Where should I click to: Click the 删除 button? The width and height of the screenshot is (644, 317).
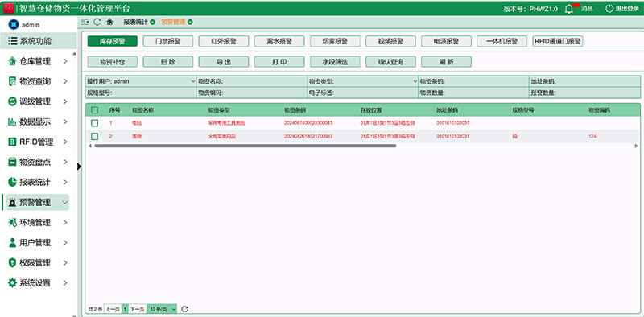pyautogui.click(x=168, y=62)
